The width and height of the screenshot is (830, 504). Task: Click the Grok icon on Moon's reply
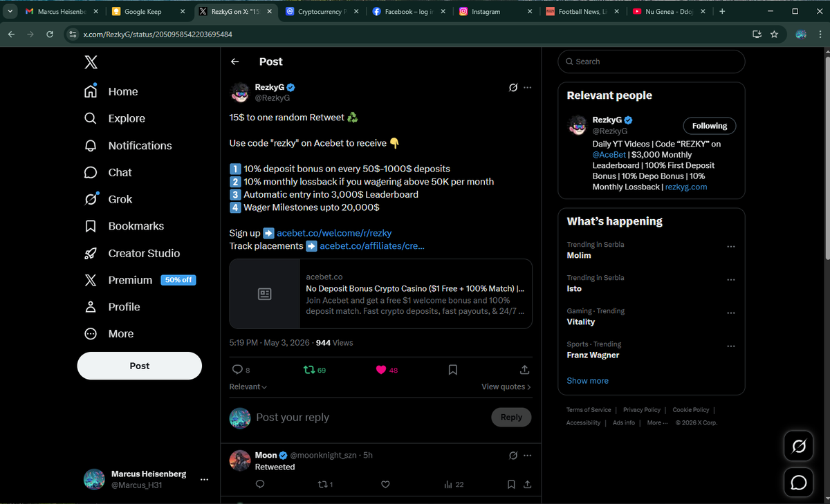[x=513, y=455]
